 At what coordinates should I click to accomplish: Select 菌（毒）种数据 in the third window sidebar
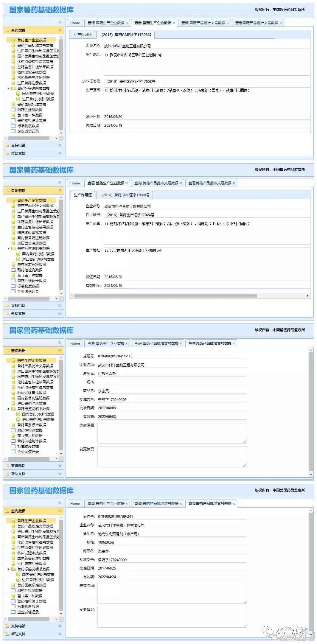tap(30, 436)
